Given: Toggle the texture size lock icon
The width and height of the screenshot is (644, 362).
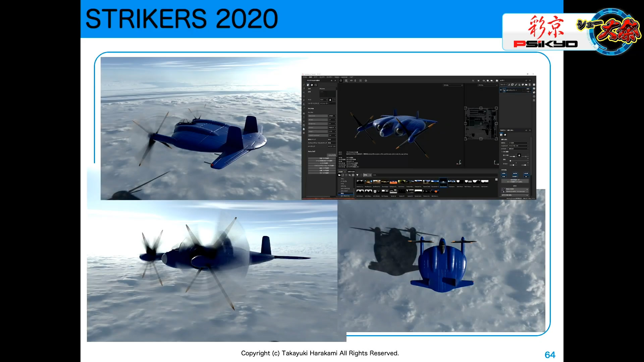Looking at the screenshot, I should [x=330, y=100].
